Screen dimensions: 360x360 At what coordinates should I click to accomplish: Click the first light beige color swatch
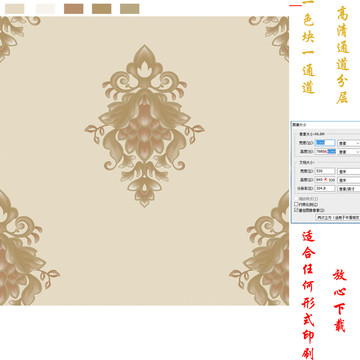click(x=15, y=9)
